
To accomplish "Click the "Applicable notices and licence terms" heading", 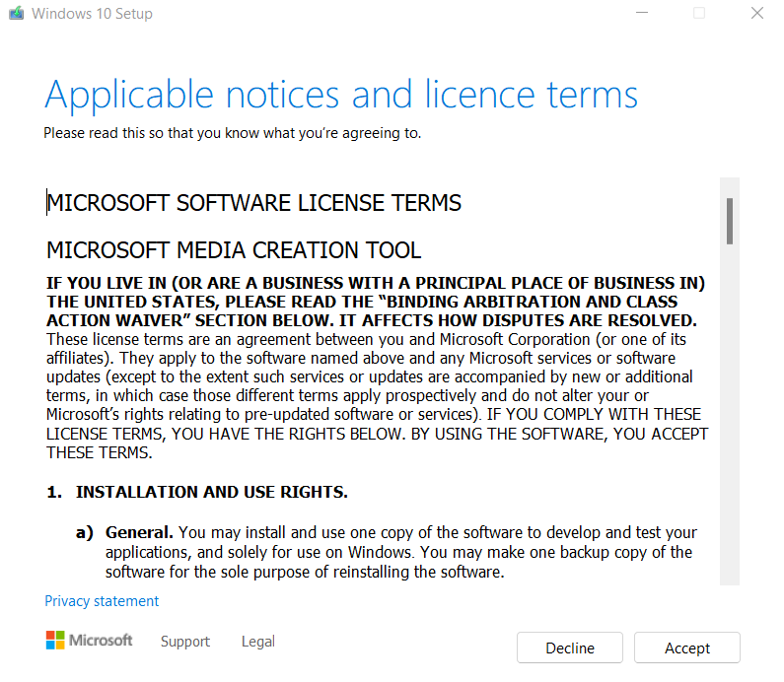I will click(341, 95).
